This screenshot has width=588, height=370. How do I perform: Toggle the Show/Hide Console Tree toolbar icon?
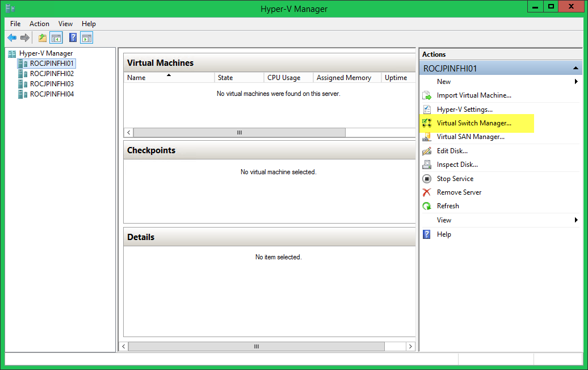coord(56,37)
